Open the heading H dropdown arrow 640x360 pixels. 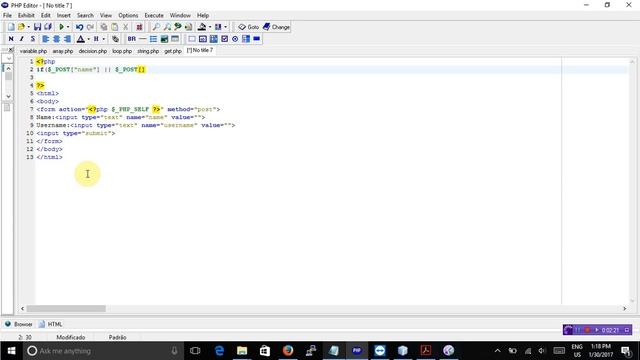(104, 39)
